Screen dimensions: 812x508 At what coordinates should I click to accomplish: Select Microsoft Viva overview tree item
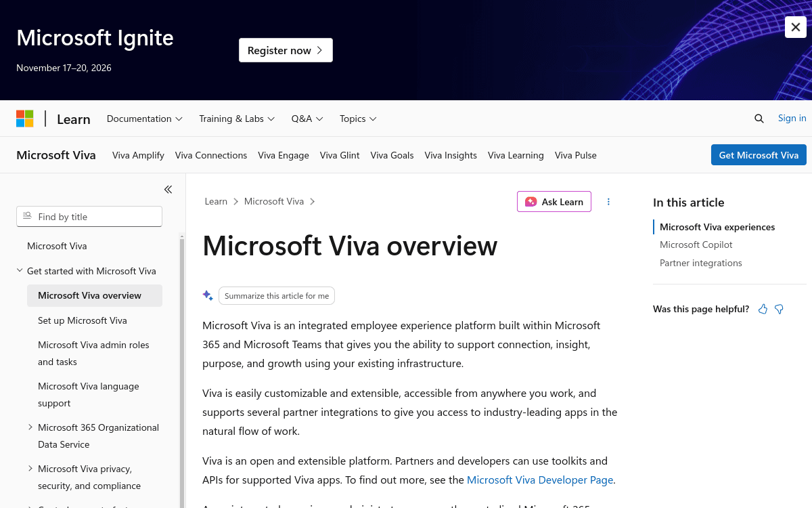point(95,295)
